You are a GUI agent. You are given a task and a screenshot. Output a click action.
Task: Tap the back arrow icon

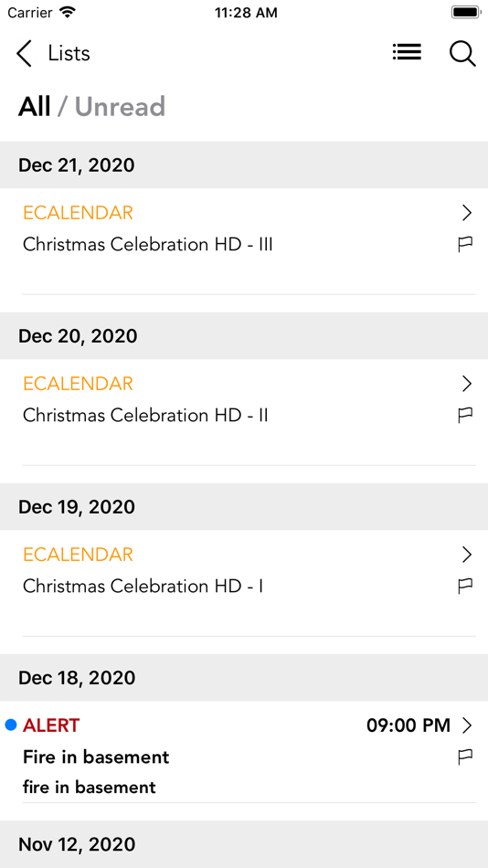(x=24, y=54)
